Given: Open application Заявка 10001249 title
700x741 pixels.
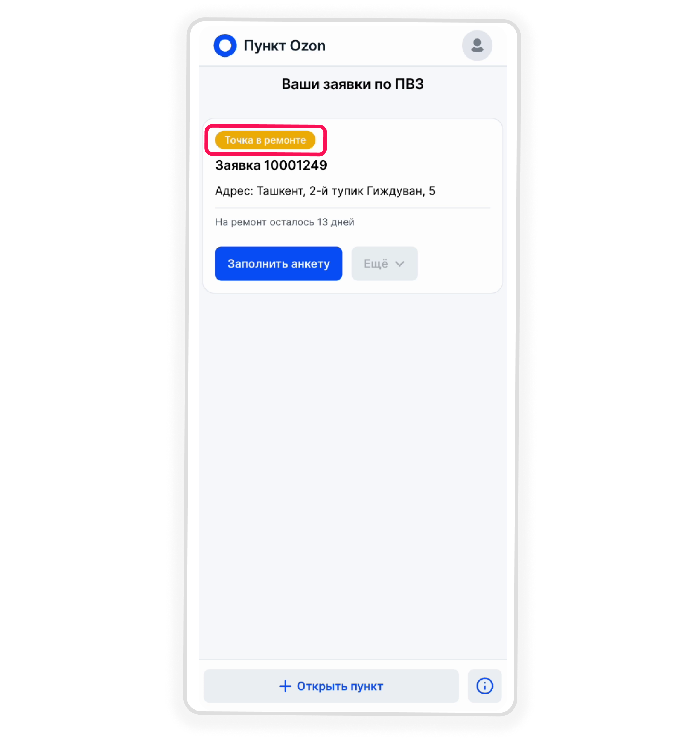Looking at the screenshot, I should (x=271, y=165).
